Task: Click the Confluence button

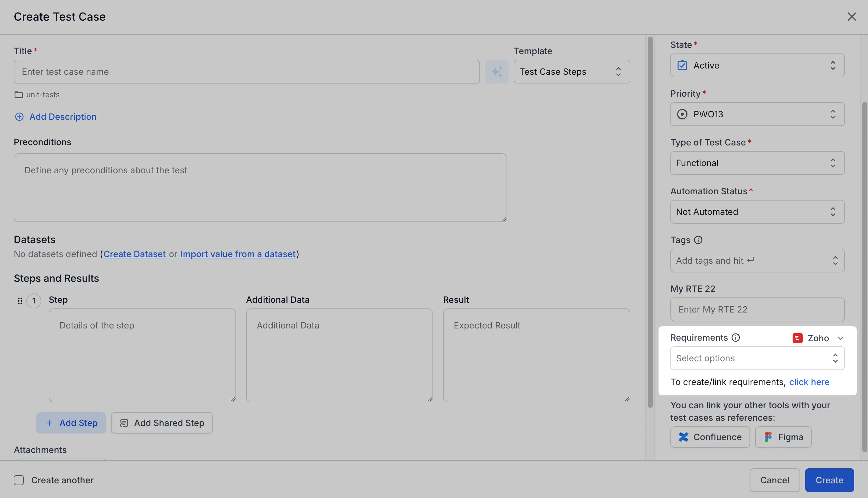Action: coord(710,437)
